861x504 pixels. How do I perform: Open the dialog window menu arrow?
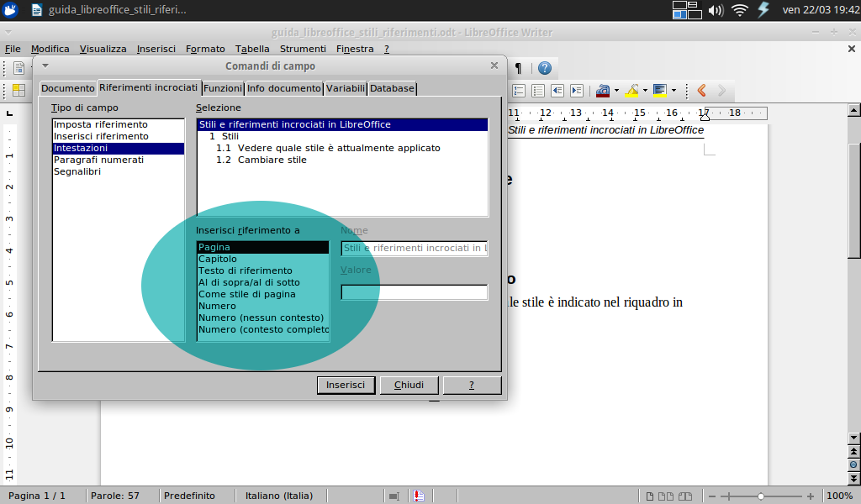(45, 66)
